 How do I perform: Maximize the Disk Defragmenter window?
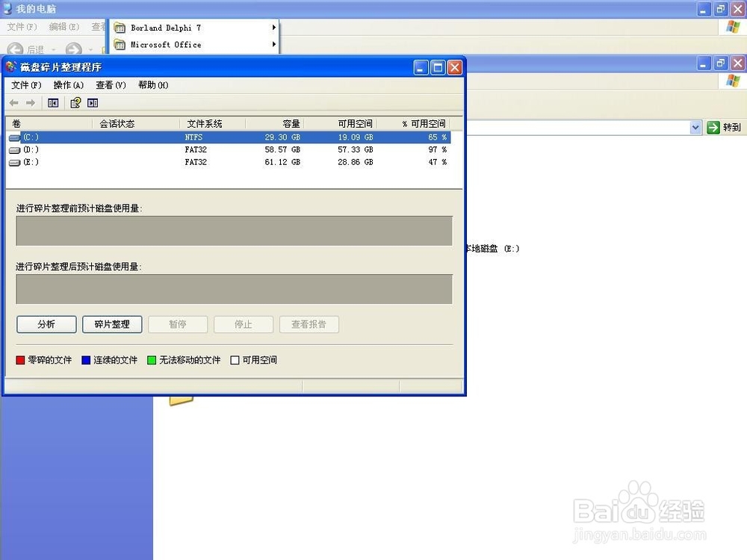coord(438,68)
